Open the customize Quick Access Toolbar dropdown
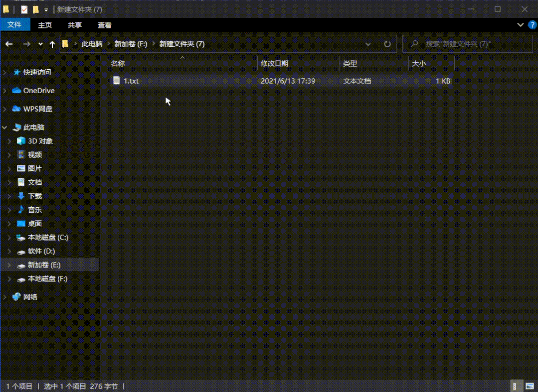The height and width of the screenshot is (392, 538). (x=46, y=9)
